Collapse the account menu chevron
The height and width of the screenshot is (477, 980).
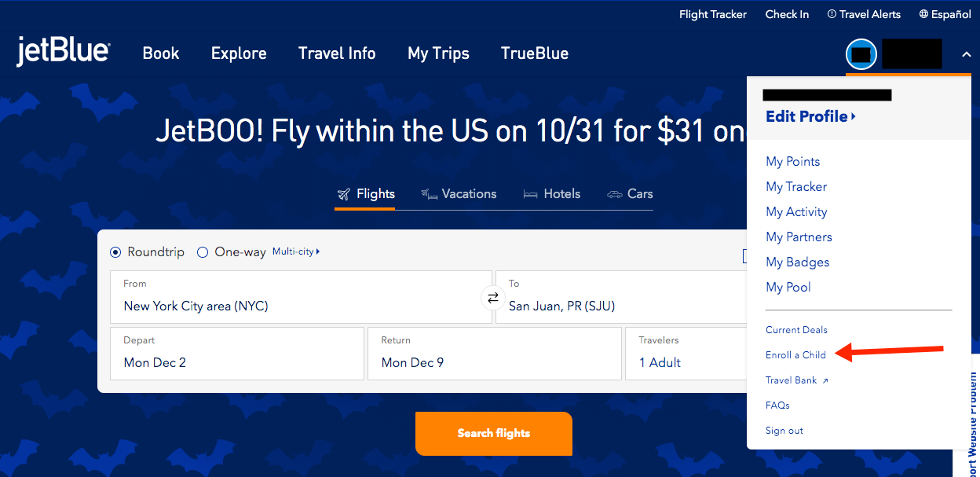(965, 54)
